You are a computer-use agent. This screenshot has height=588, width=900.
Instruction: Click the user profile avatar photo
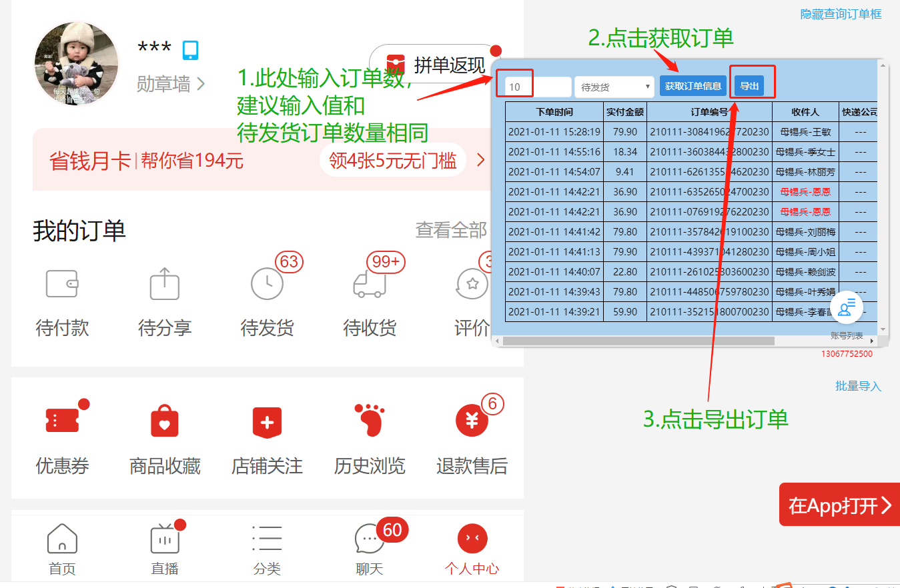(76, 63)
